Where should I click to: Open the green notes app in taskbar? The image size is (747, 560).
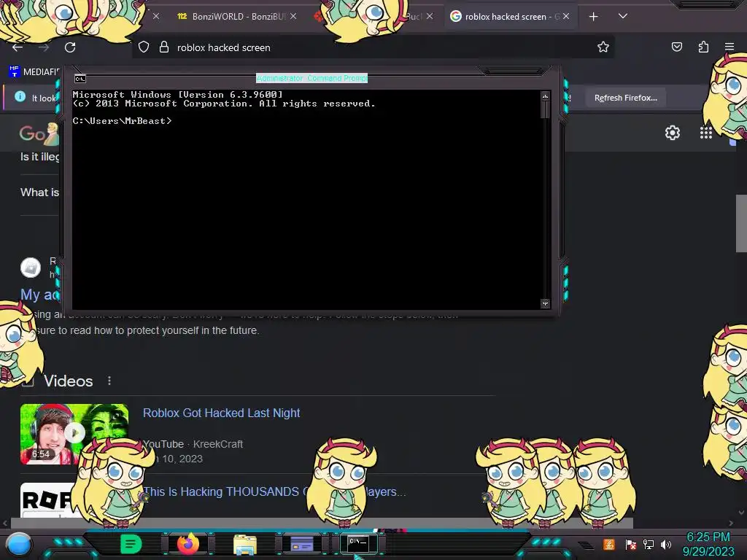[x=131, y=543]
